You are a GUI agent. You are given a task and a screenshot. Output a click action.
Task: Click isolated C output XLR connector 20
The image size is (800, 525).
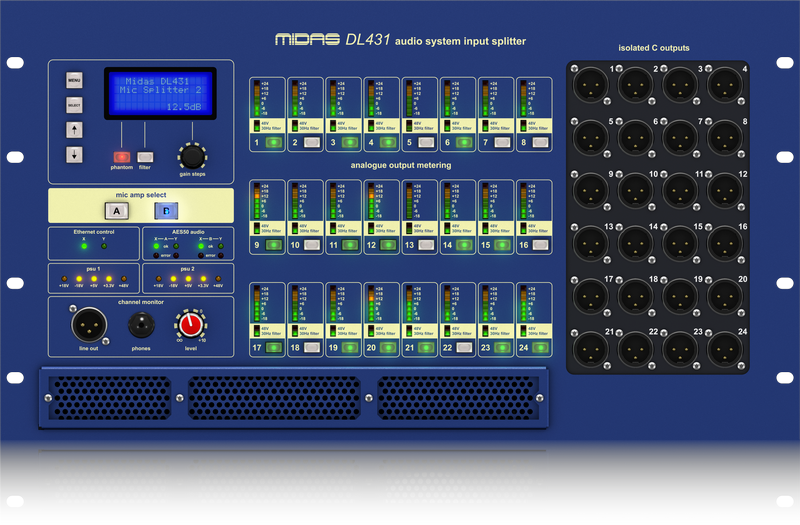(725, 296)
